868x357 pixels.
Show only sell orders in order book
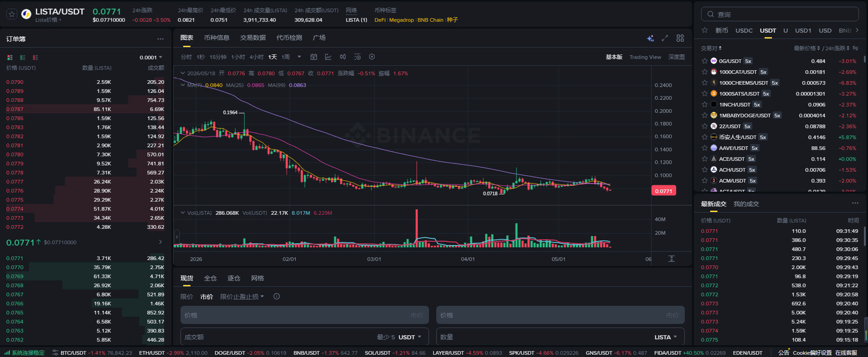click(x=35, y=58)
